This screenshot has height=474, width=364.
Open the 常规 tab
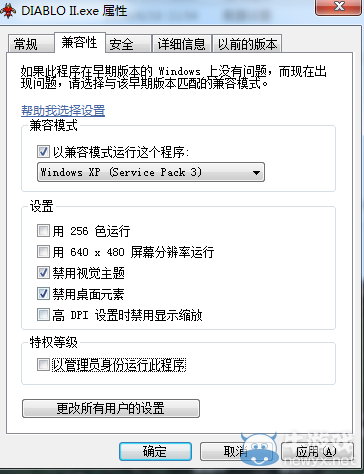pyautogui.click(x=30, y=44)
